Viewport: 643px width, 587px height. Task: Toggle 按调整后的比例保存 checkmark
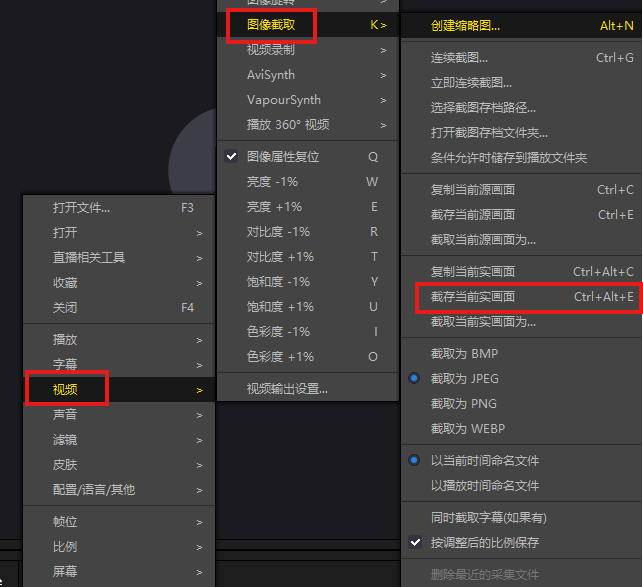(x=521, y=542)
